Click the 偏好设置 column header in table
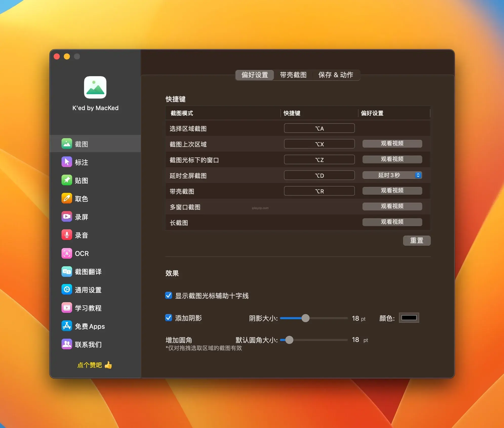 pos(372,113)
